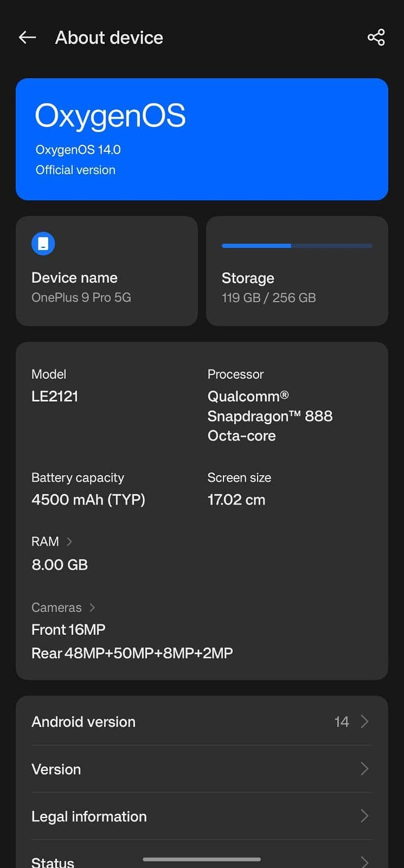Tap the Snapdragon 888 processor text

[270, 416]
